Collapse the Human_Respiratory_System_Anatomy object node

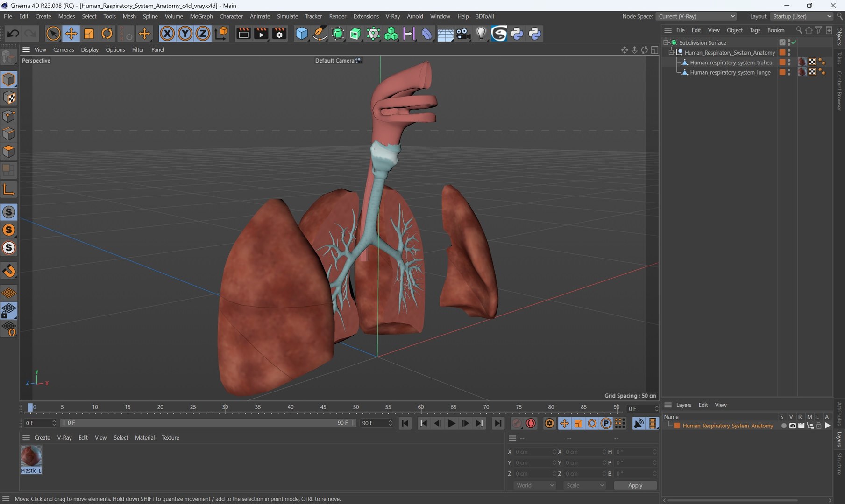[x=672, y=52]
